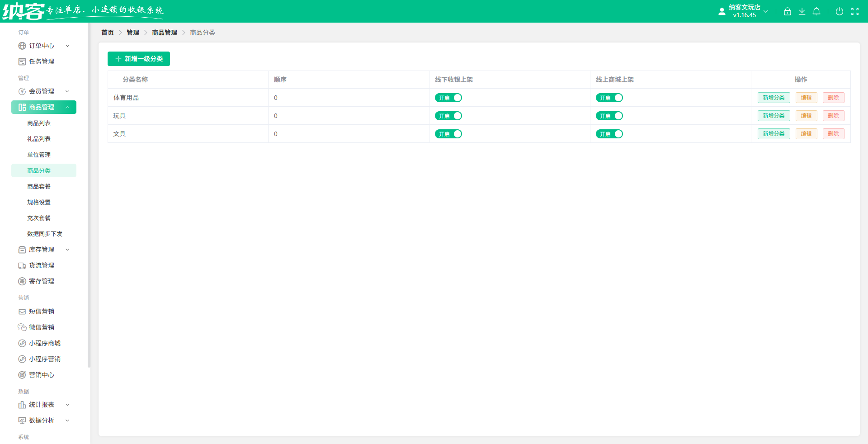Image resolution: width=868 pixels, height=444 pixels.
Task: Click the 寄存管理 circle icon
Action: (x=22, y=281)
